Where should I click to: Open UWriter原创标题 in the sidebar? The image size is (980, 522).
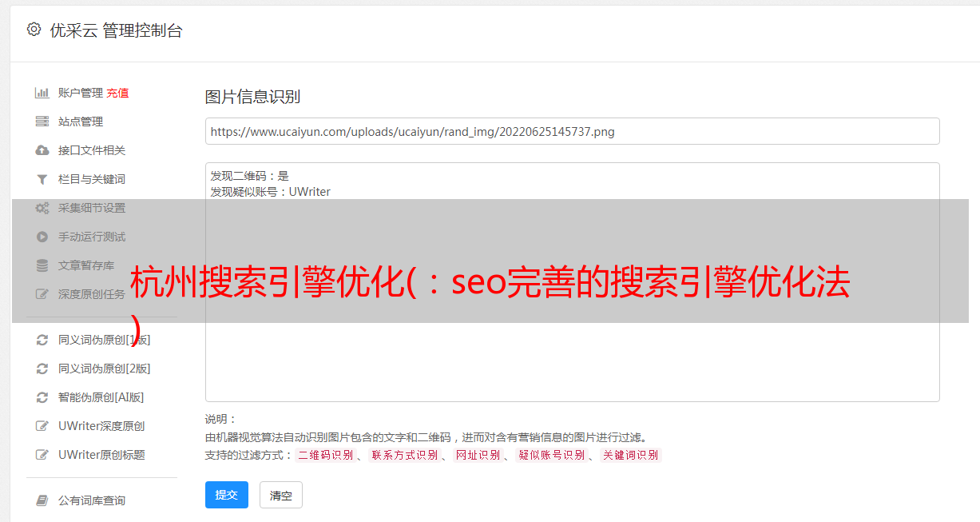pos(101,455)
